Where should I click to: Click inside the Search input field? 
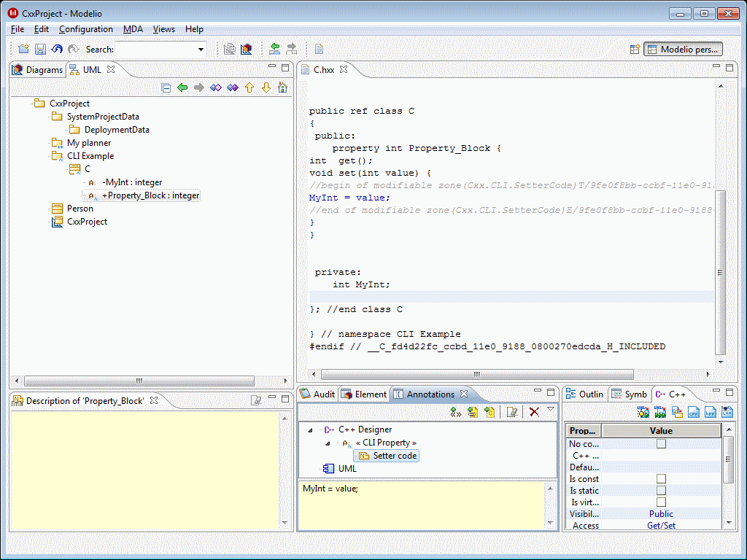coord(156,49)
